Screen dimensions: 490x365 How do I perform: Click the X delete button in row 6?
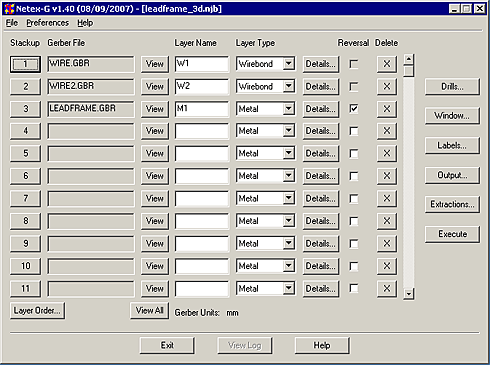click(x=387, y=176)
